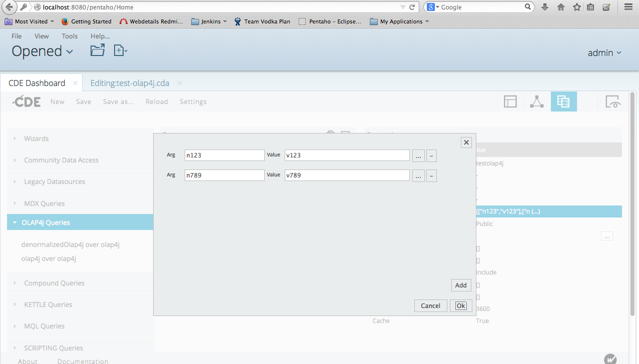The image size is (639, 364).
Task: Reload the page with the refresh icon
Action: point(412,7)
